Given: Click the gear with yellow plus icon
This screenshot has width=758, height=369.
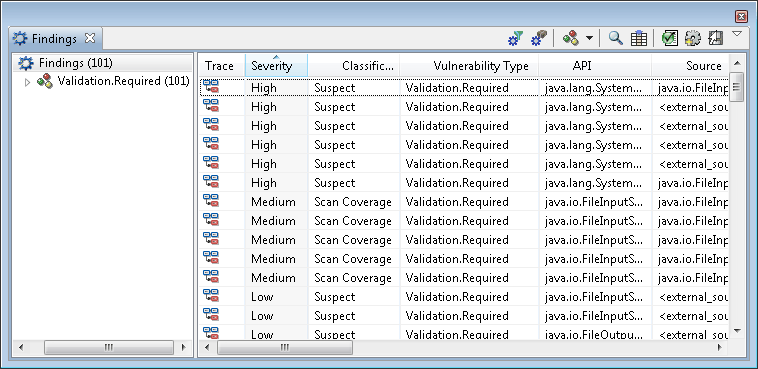Looking at the screenshot, I should [693, 38].
